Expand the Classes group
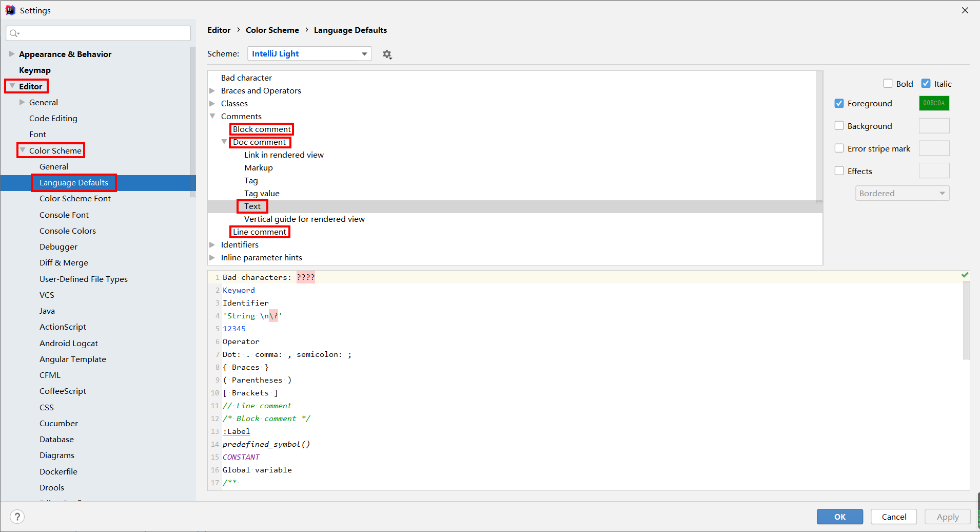 (212, 103)
